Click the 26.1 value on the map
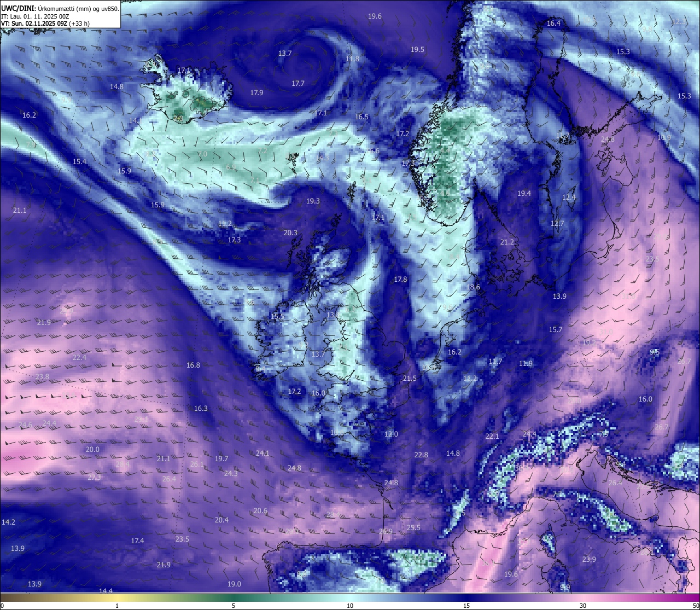 196,464
